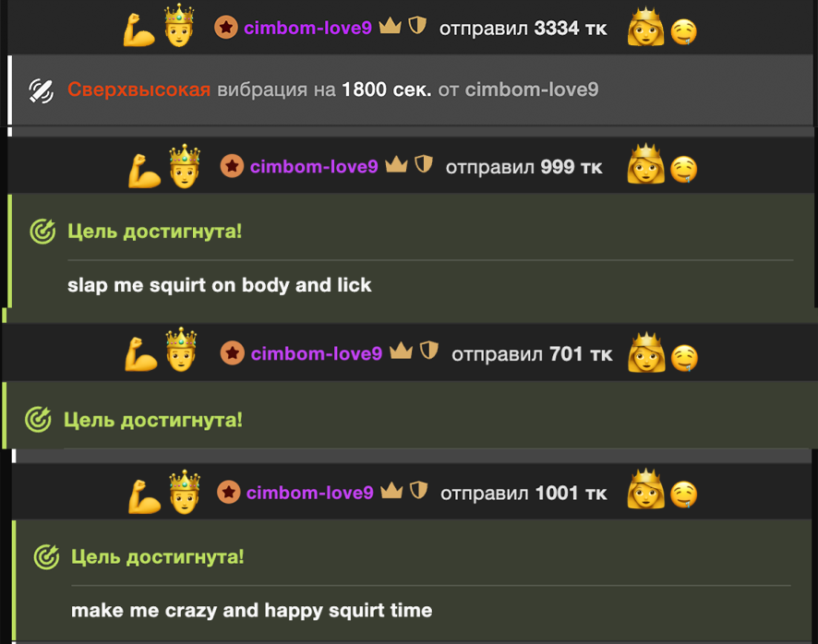818x644 pixels.
Task: Click shield badge icon in the 701 tk row
Action: tap(428, 351)
